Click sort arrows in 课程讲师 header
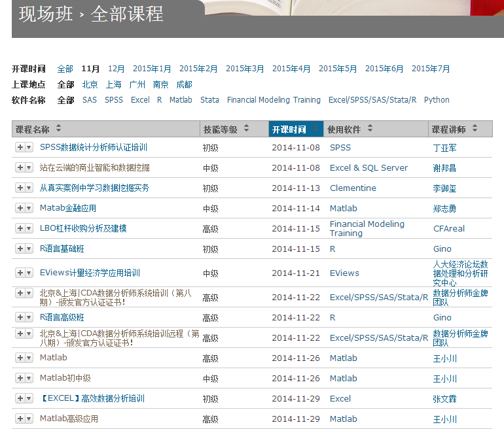 coord(474,129)
